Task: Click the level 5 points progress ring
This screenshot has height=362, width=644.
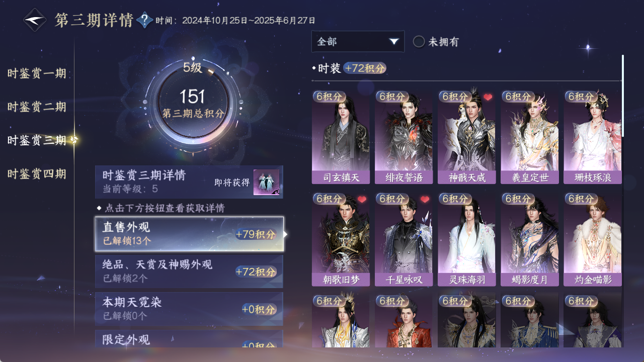Action: pos(193,106)
